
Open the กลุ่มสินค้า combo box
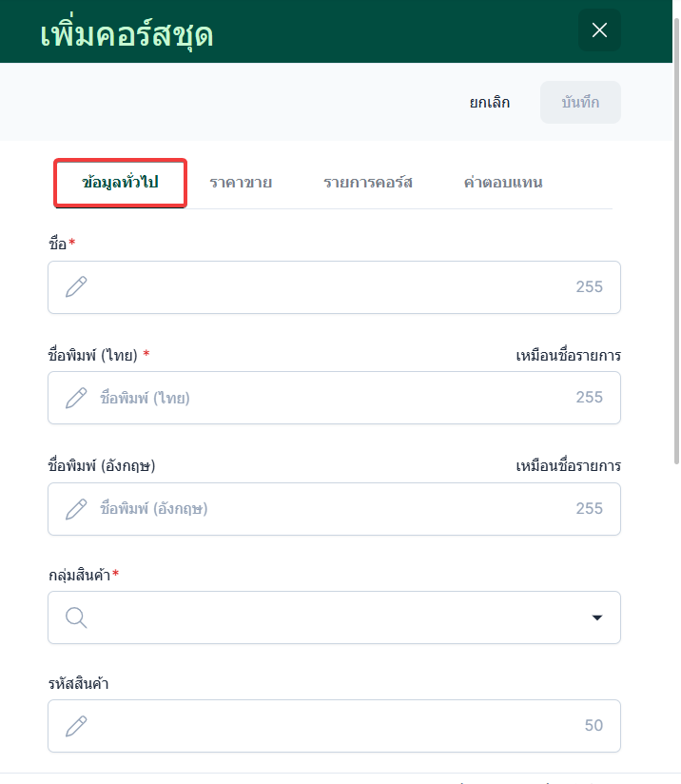click(333, 617)
